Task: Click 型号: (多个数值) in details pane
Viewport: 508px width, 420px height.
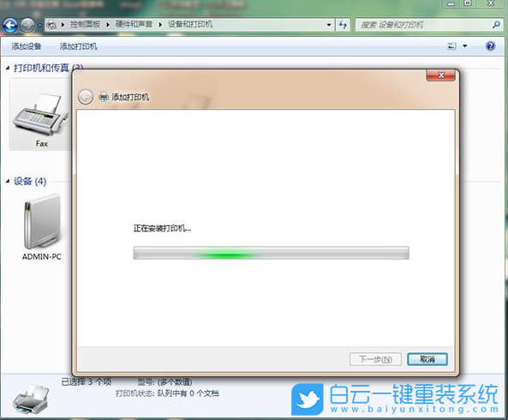Action: click(164, 382)
